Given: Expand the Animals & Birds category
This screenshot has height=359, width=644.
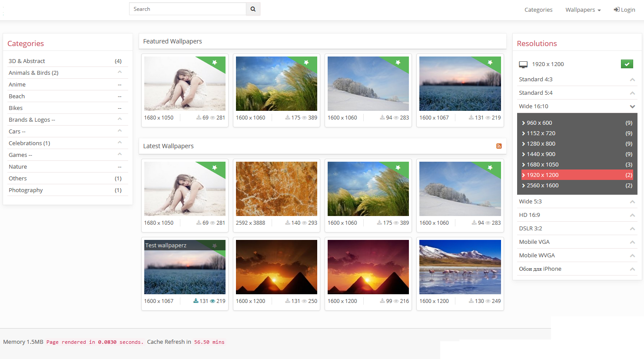Looking at the screenshot, I should point(120,73).
